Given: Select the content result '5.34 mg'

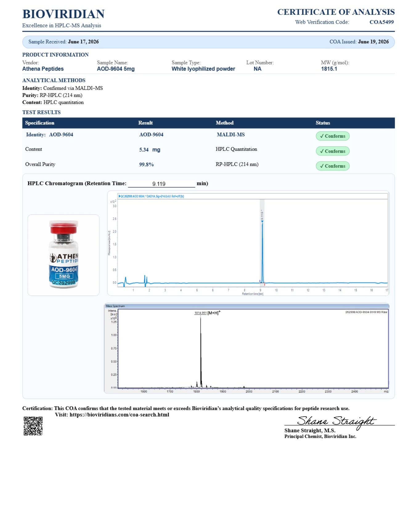Looking at the screenshot, I should [150, 150].
